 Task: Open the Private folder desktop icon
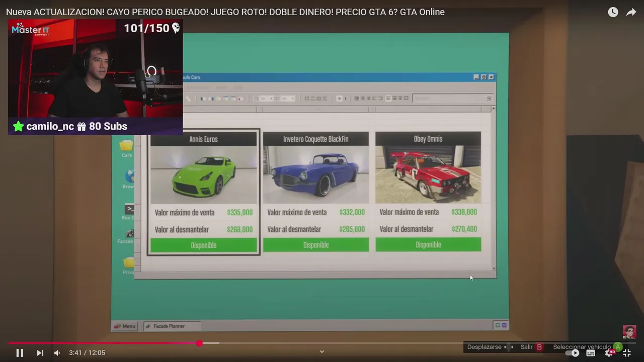pos(129,265)
